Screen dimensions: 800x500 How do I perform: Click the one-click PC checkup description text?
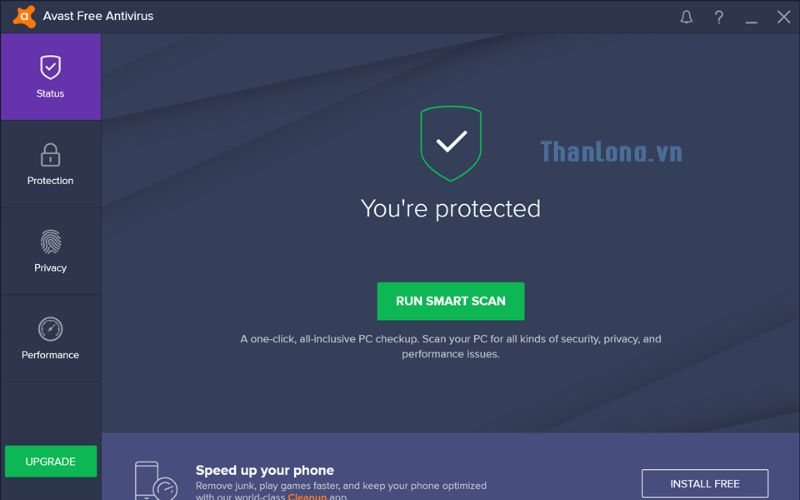[x=450, y=346]
